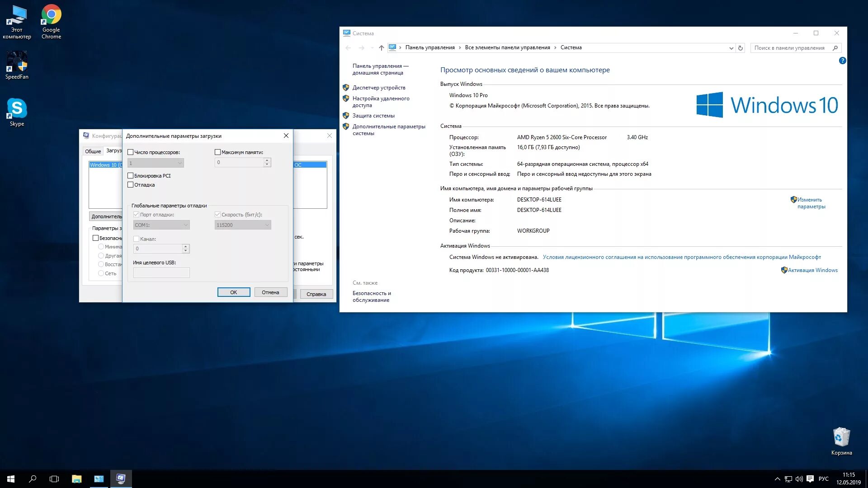Adjust the maximum memory value stepper

(x=267, y=163)
